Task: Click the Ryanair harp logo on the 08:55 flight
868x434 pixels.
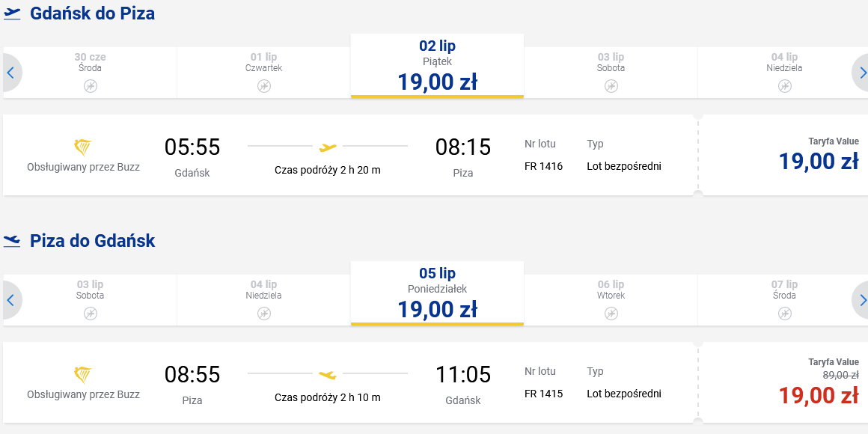Action: 83,376
